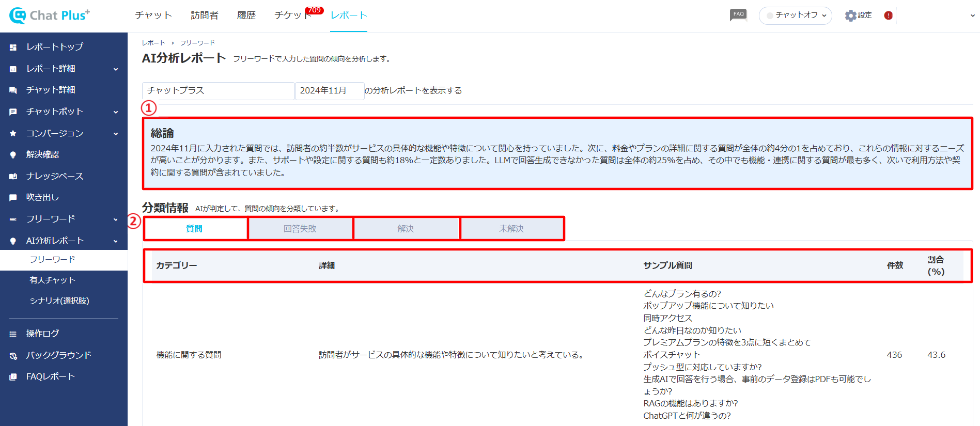Click the red alert notification icon
980x426 pixels.
point(889,15)
